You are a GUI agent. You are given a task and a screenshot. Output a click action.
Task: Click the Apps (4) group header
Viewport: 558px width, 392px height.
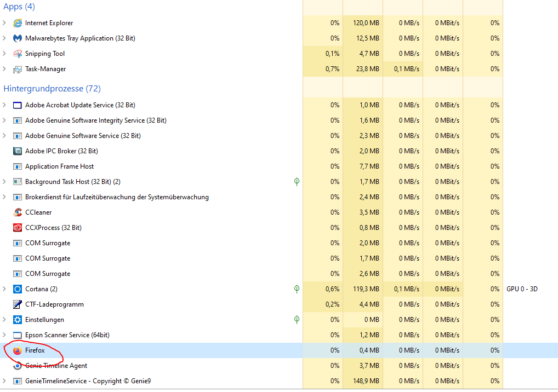pos(19,7)
